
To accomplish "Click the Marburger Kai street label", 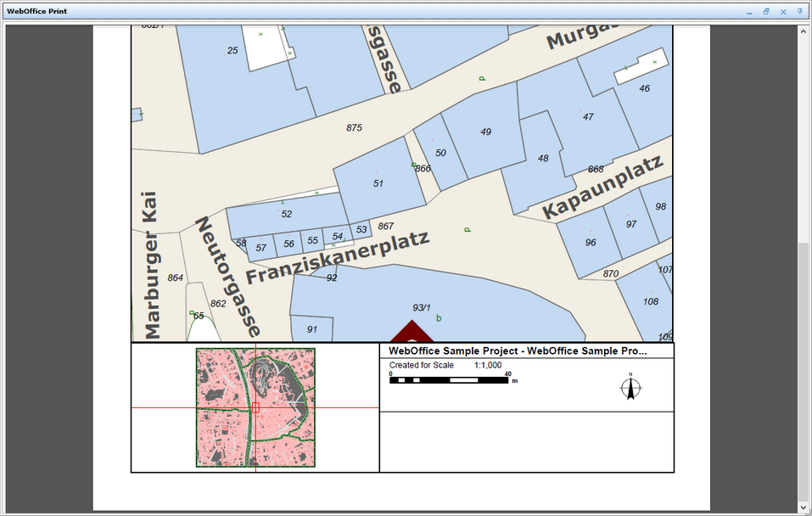I will click(x=149, y=264).
